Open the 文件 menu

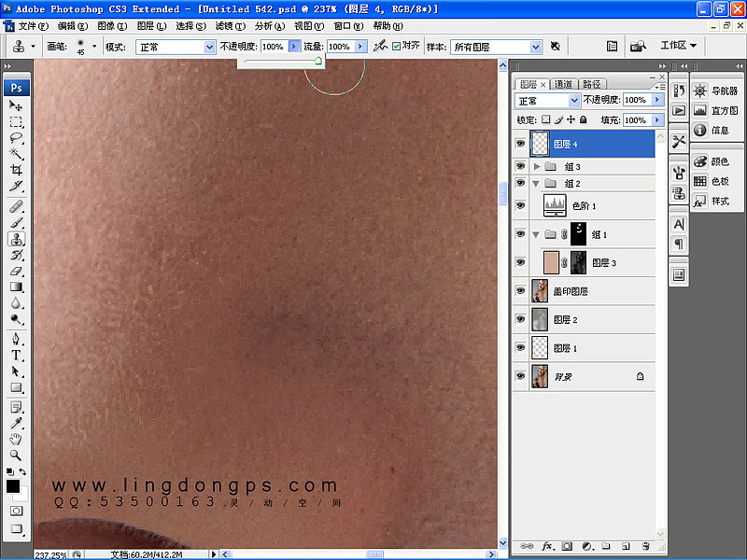pos(34,26)
